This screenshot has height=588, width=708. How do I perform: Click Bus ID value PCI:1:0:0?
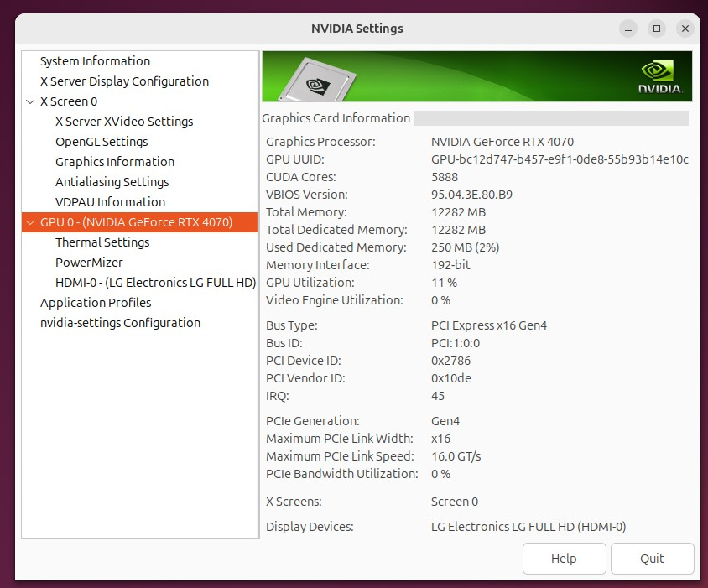[456, 343]
